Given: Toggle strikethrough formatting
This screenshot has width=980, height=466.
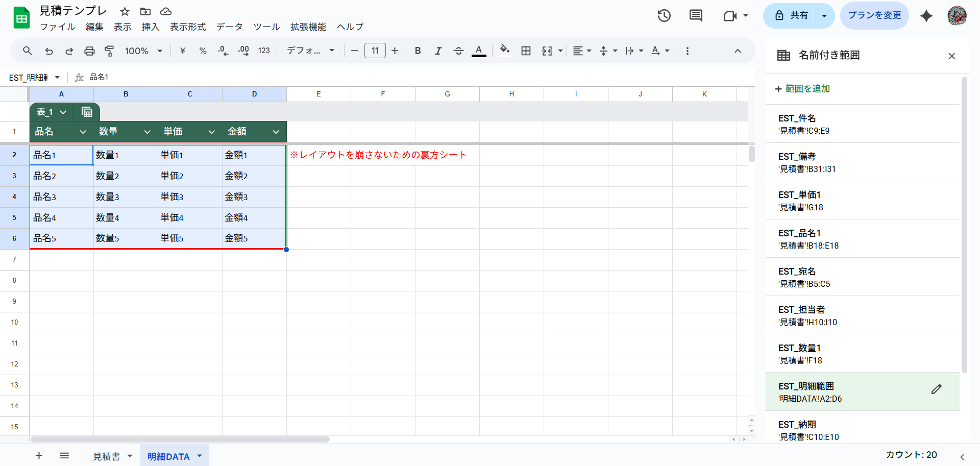Looking at the screenshot, I should 458,51.
